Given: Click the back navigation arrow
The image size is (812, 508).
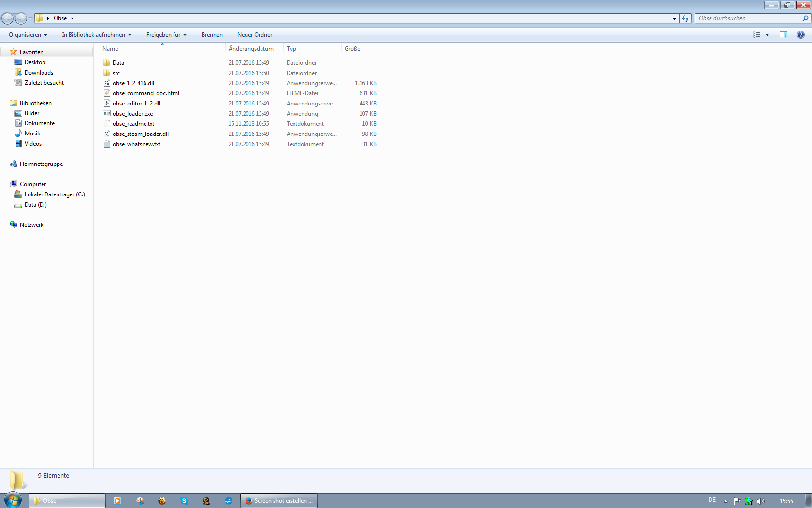Looking at the screenshot, I should coord(8,18).
